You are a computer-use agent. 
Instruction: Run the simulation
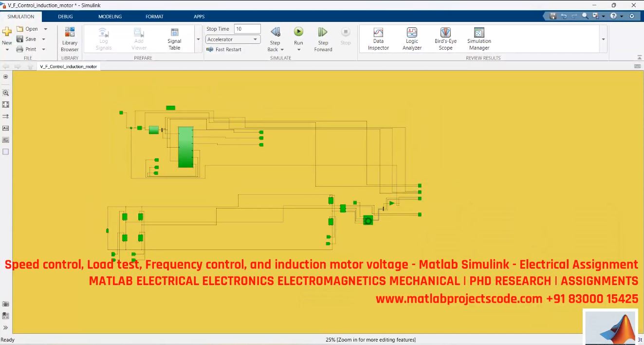(298, 32)
